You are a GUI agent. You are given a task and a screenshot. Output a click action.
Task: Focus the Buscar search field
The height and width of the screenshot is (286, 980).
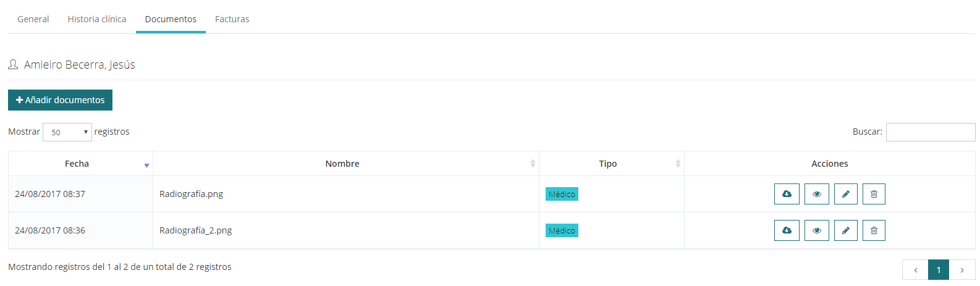(930, 132)
